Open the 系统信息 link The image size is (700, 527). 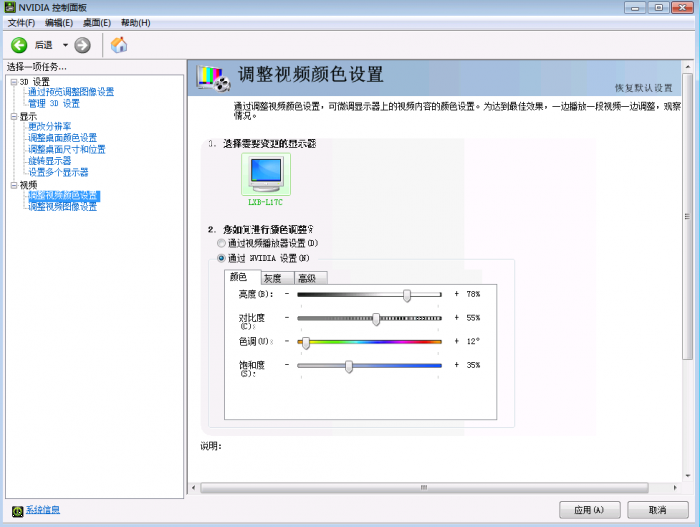pos(43,510)
